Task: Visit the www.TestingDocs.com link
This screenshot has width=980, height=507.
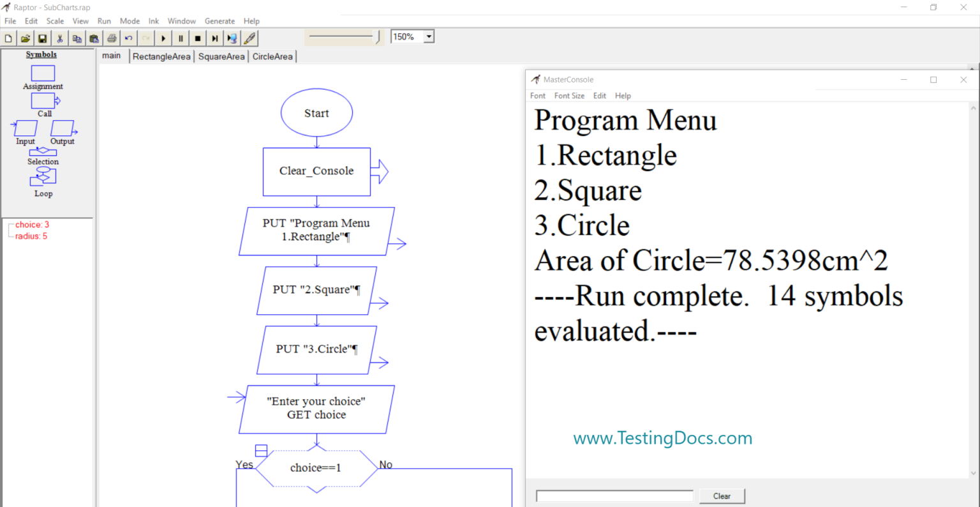Action: (662, 438)
